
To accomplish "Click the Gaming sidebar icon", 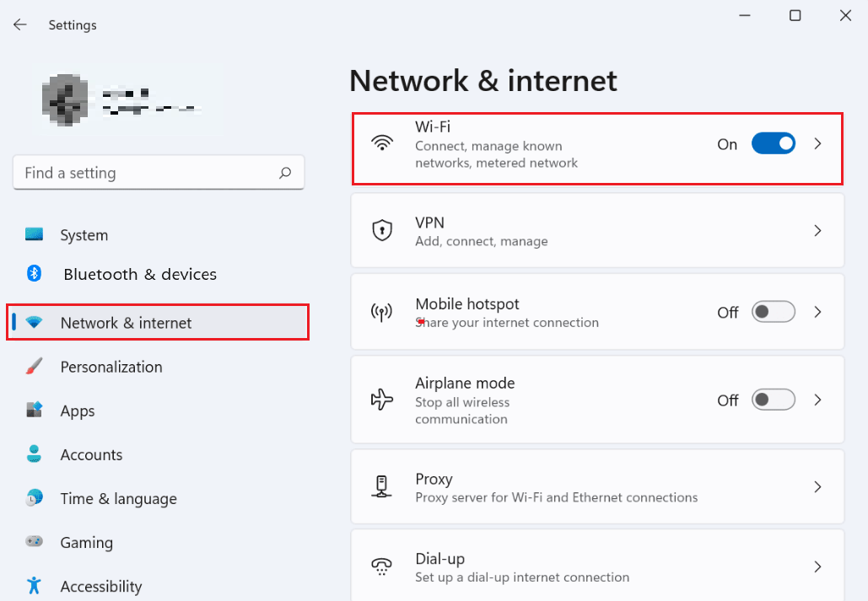I will click(34, 542).
